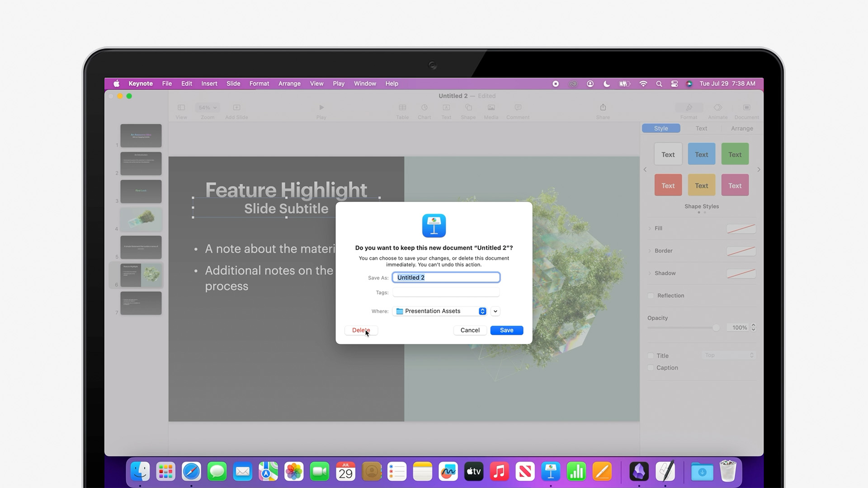This screenshot has width=868, height=488.
Task: Open the Zoom percentage dropdown
Action: tap(207, 108)
